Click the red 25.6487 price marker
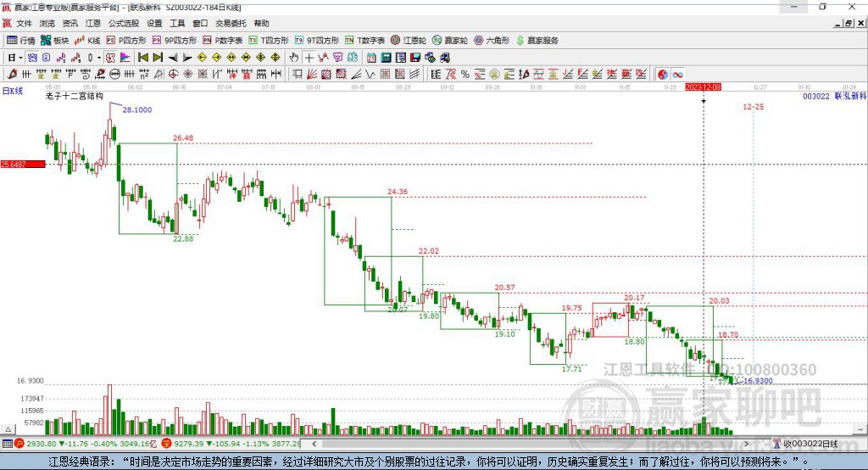868x470 pixels. pos(23,164)
